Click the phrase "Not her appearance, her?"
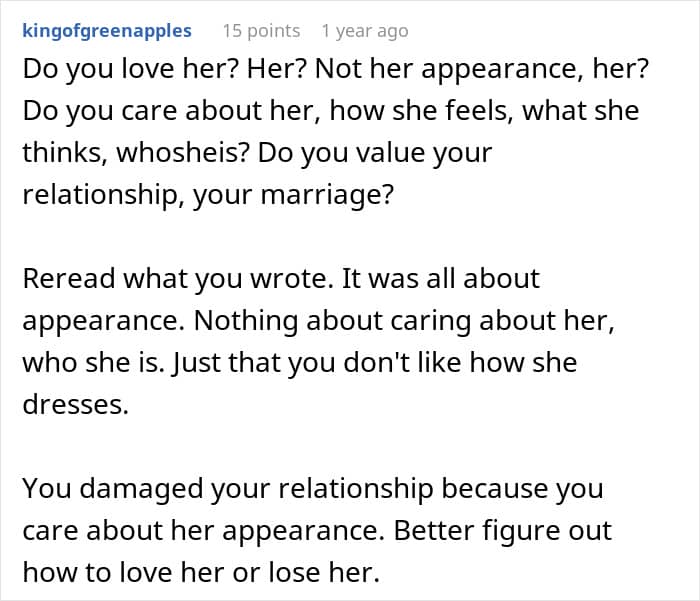The width and height of the screenshot is (700, 601). [481, 70]
